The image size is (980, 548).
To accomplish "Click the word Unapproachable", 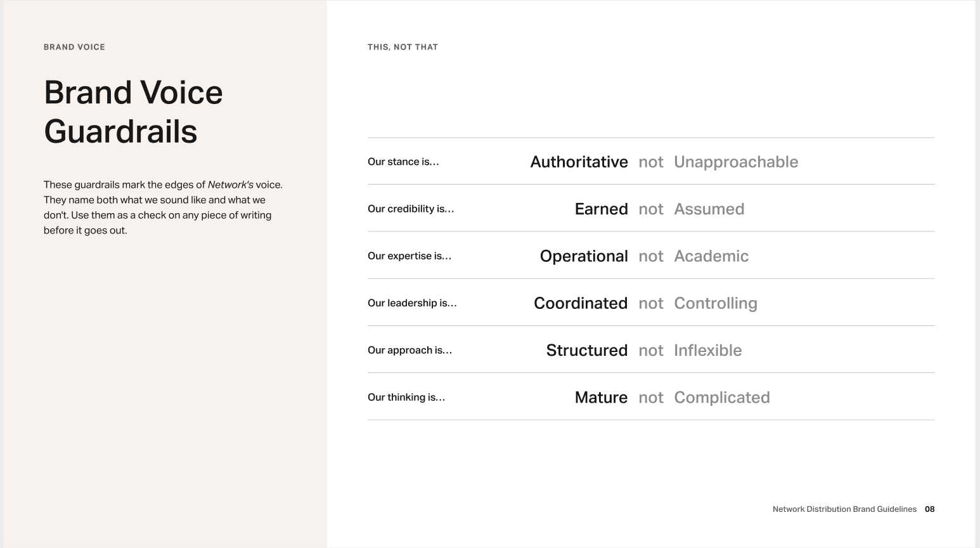I will tap(736, 162).
